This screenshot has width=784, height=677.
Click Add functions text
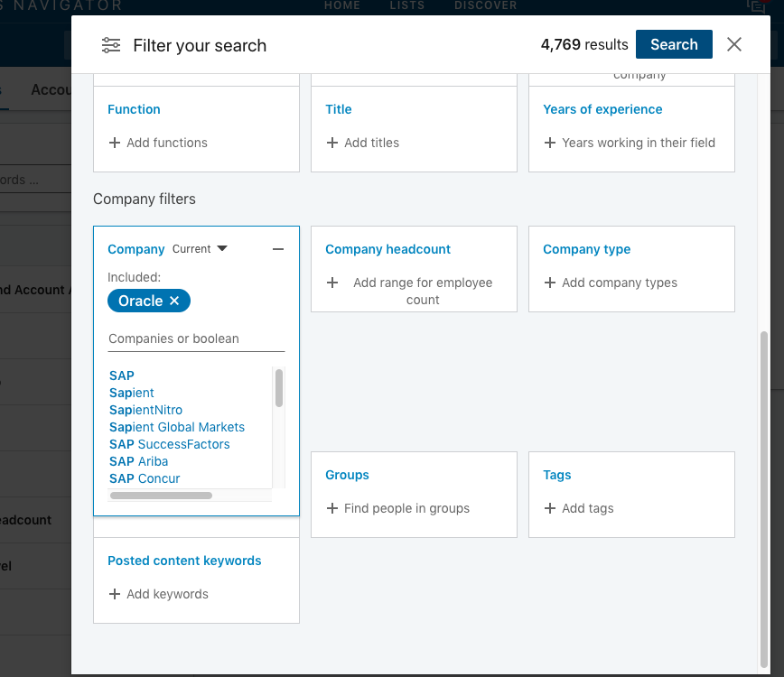(167, 143)
